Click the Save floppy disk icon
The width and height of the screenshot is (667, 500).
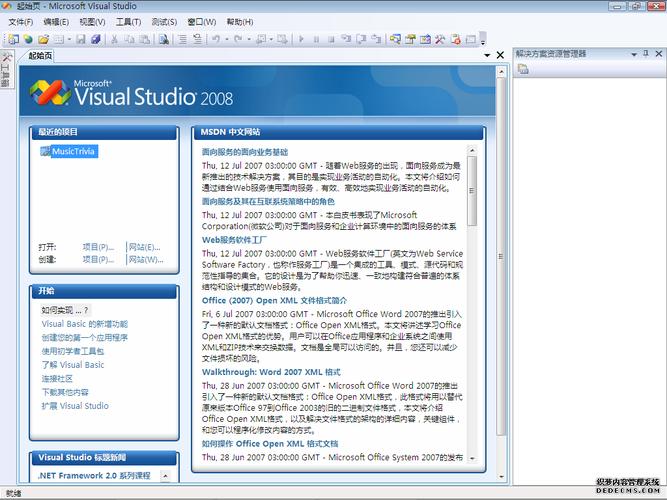(80, 39)
